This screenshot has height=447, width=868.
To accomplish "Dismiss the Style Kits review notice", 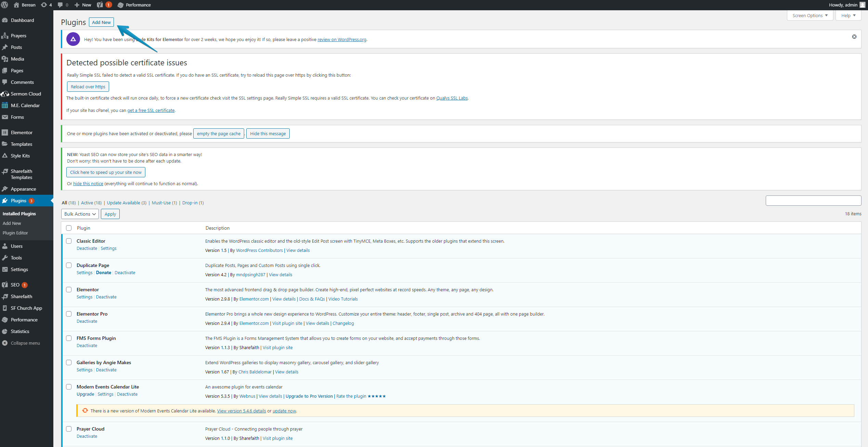I will (x=854, y=37).
